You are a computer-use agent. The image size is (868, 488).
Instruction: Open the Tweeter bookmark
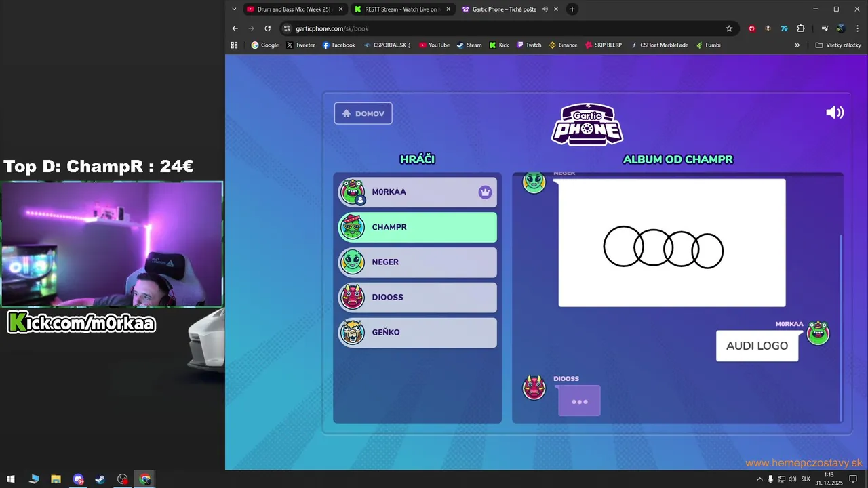tap(300, 45)
